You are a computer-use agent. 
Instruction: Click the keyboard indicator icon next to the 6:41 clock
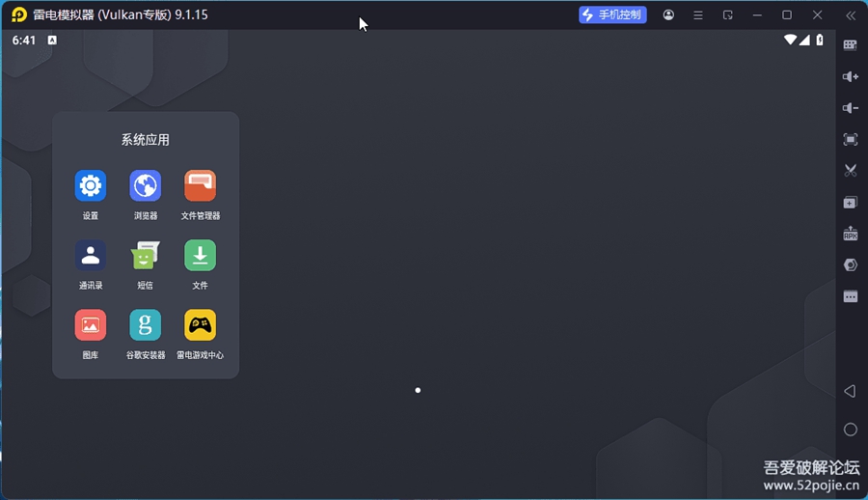point(52,40)
